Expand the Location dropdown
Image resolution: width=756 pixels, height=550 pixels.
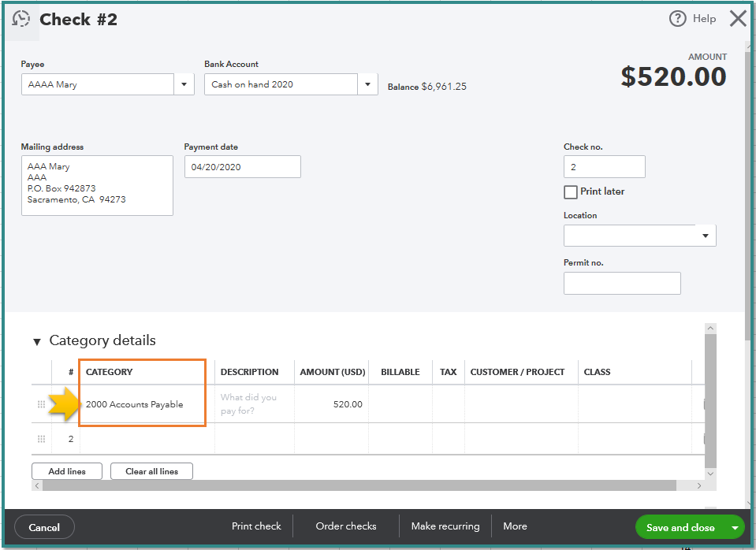point(706,236)
